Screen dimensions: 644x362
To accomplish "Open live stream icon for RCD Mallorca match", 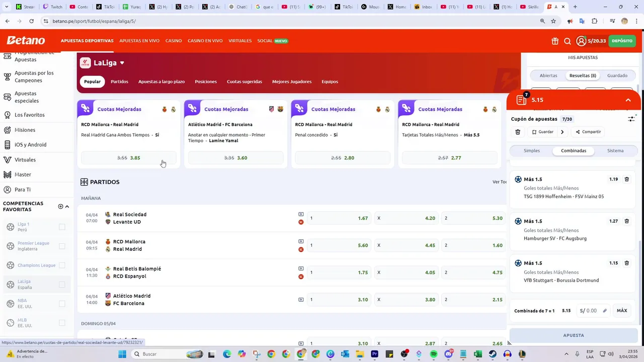I will [x=301, y=241].
